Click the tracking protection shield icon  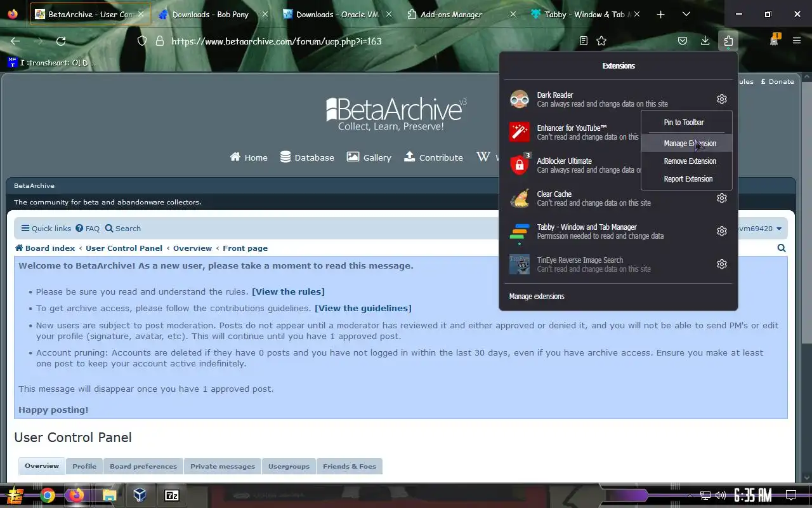(x=142, y=41)
